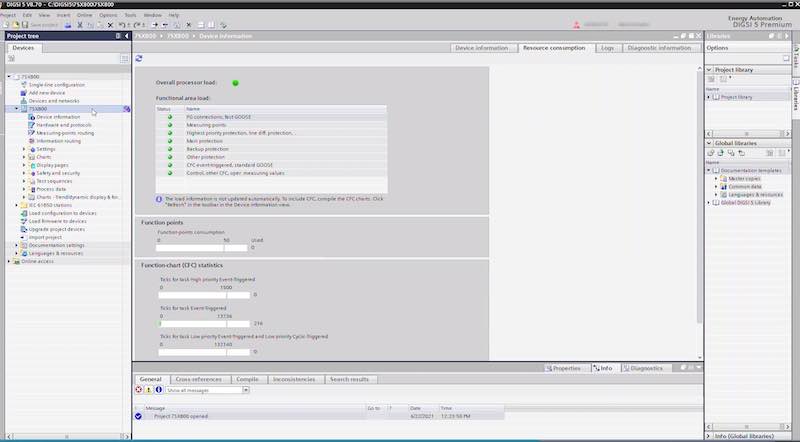Open Information routing tree item
The width and height of the screenshot is (800, 442).
point(59,141)
